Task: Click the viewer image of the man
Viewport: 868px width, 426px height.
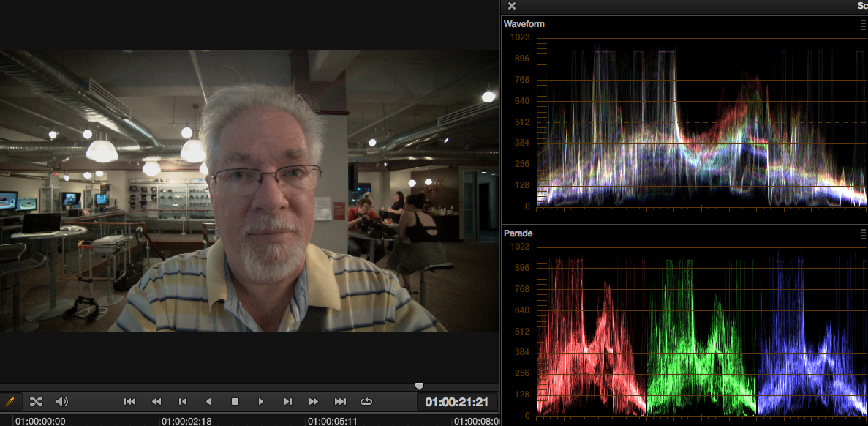Action: (x=249, y=191)
